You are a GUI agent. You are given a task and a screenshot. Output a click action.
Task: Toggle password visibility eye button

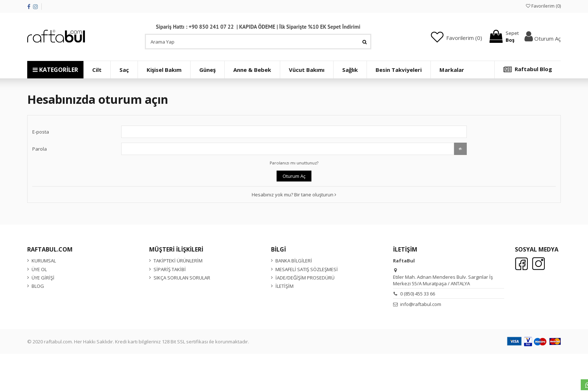click(460, 149)
